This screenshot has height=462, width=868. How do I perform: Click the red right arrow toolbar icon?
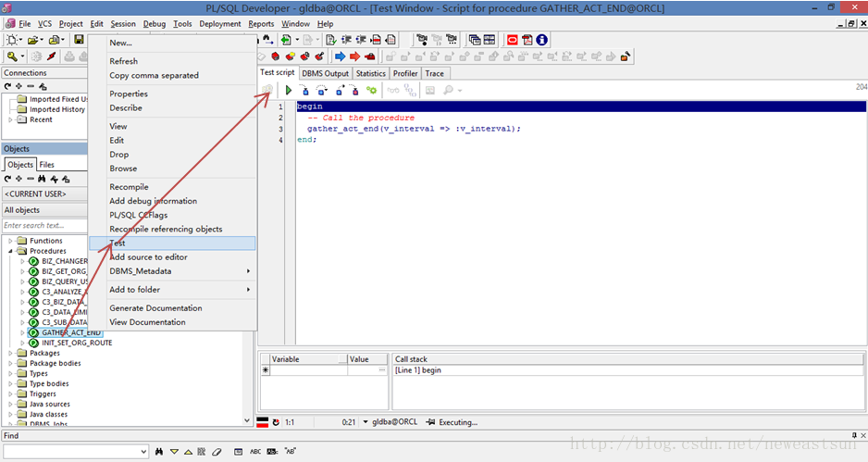(x=354, y=56)
